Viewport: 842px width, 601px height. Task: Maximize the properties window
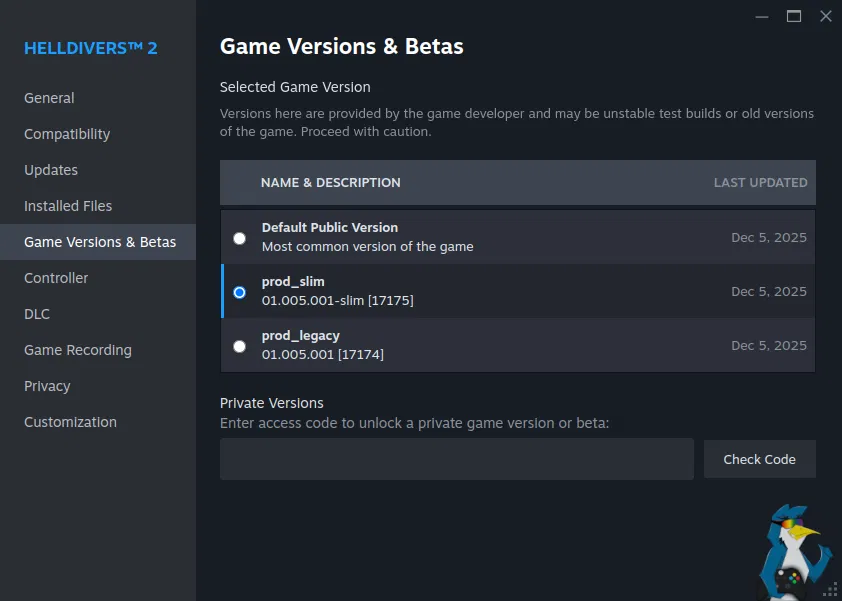tap(794, 16)
